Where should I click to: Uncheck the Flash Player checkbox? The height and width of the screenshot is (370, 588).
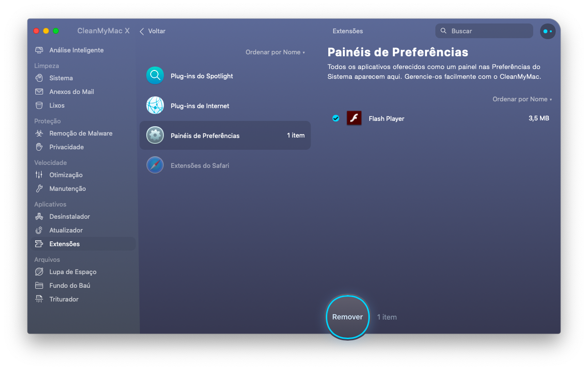(x=336, y=118)
